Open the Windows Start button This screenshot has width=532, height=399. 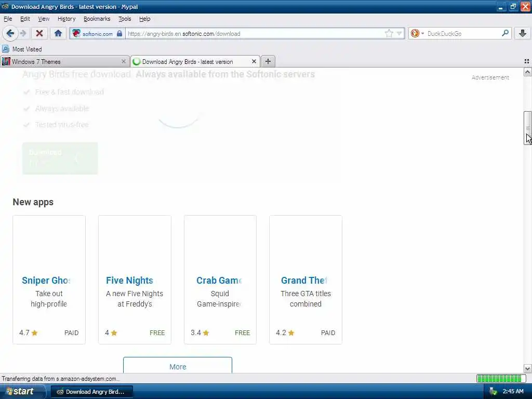point(22,392)
